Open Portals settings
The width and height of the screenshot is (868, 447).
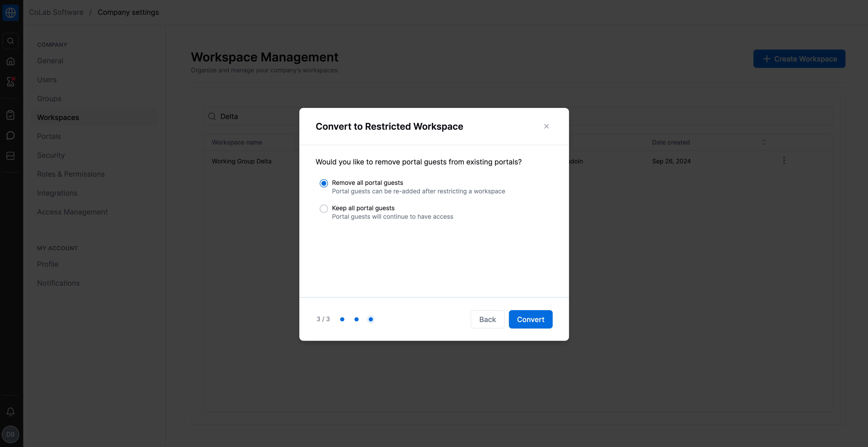tap(49, 136)
